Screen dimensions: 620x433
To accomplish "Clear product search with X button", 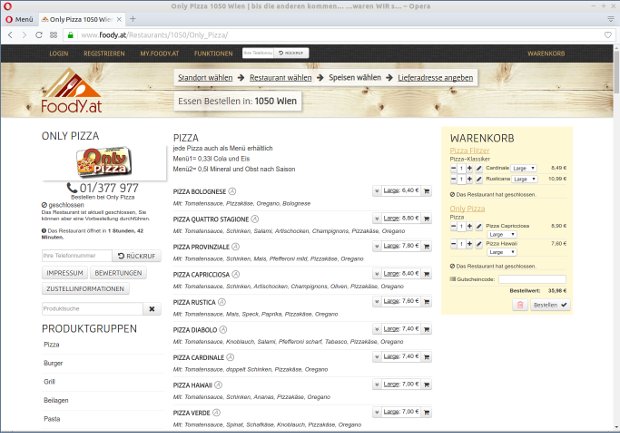I will point(152,309).
